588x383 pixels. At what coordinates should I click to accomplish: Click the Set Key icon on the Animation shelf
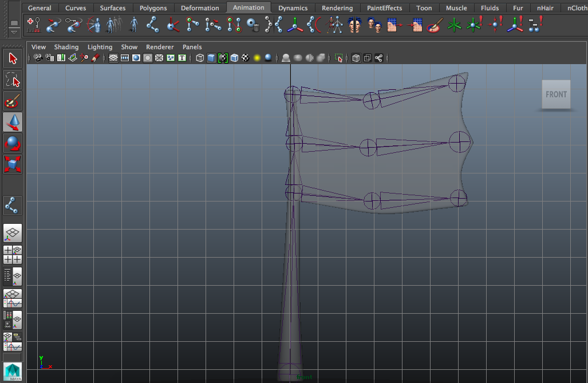click(33, 24)
